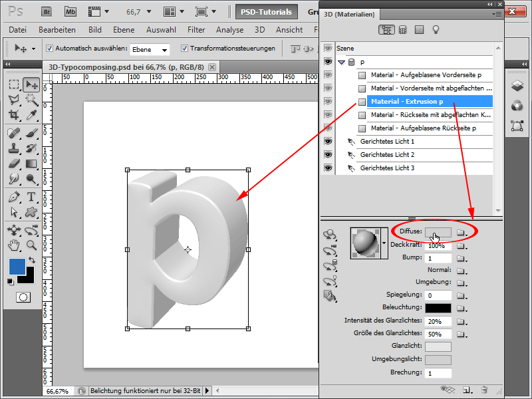Toggle visibility of Gerichtetes Licht 1

pyautogui.click(x=328, y=141)
